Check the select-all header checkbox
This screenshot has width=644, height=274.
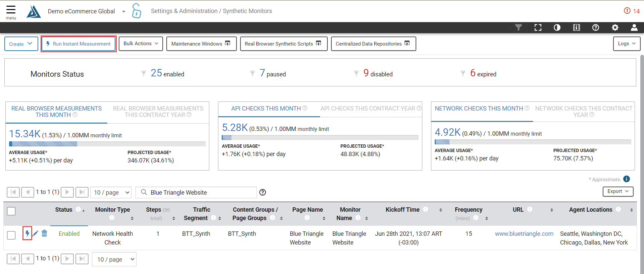coord(11,211)
